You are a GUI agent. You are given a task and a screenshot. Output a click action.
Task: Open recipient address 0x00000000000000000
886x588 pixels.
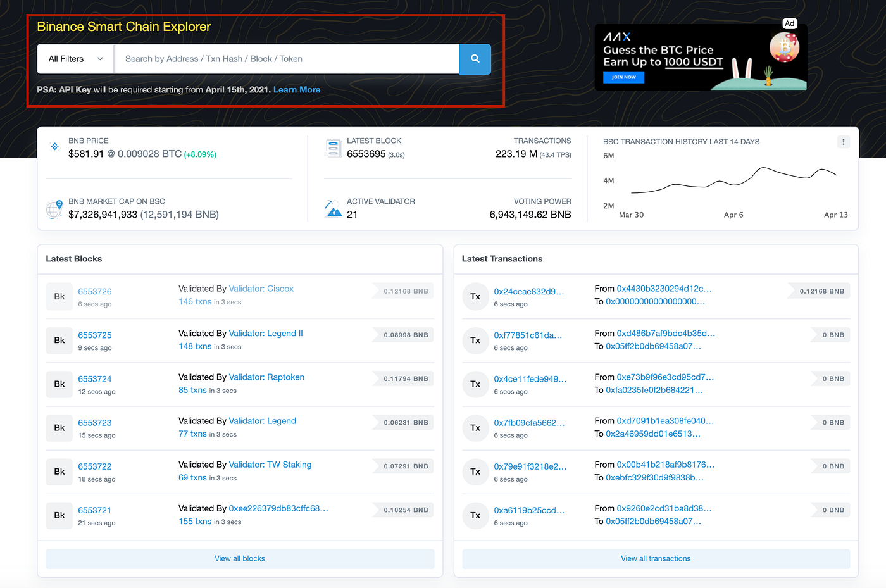(656, 302)
